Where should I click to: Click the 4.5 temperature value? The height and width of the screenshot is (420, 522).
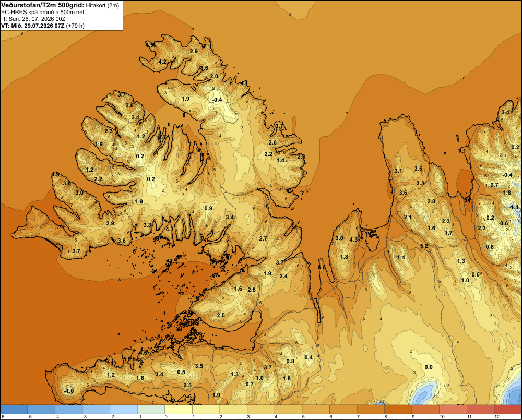point(149,44)
